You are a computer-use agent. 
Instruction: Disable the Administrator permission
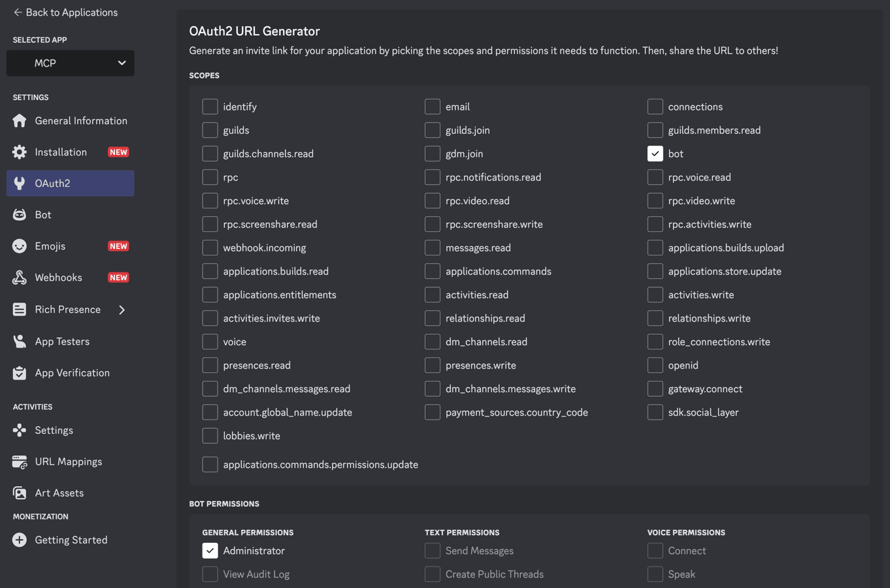(210, 551)
